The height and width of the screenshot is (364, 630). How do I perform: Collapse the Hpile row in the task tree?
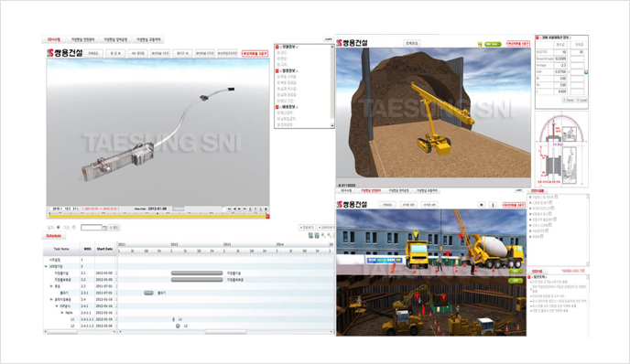(x=62, y=313)
